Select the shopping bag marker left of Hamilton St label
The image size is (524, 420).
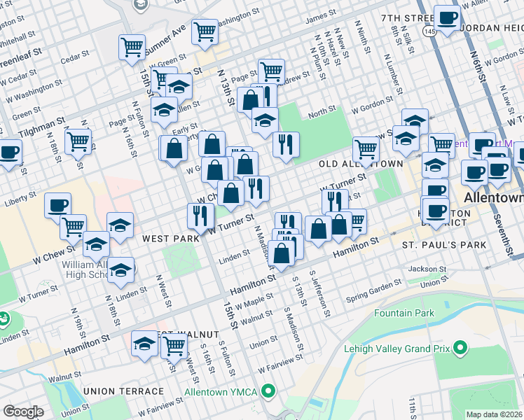click(x=319, y=229)
